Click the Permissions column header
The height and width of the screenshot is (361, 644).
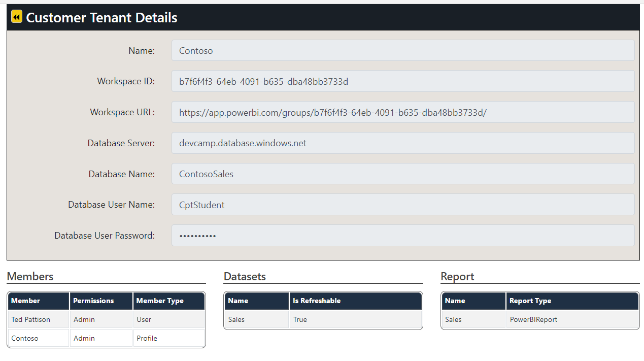(101, 301)
